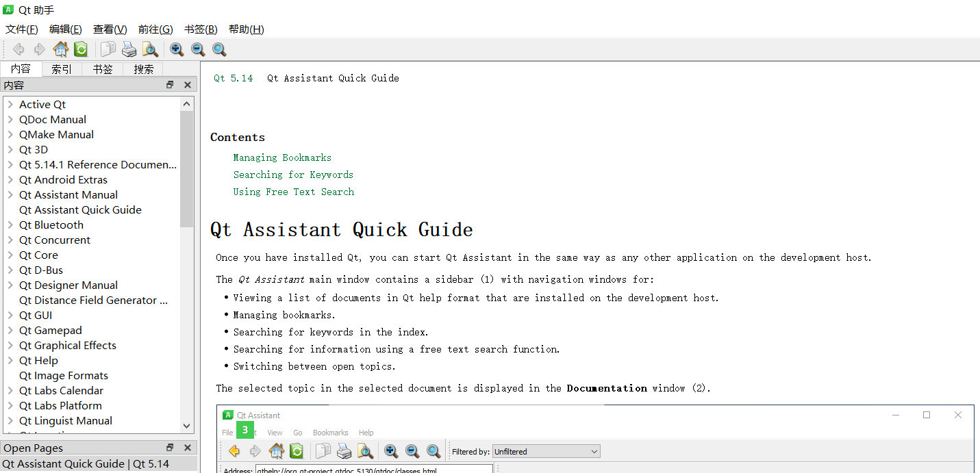Expand the QDoc Manual tree node
This screenshot has width=980, height=473.
(10, 120)
